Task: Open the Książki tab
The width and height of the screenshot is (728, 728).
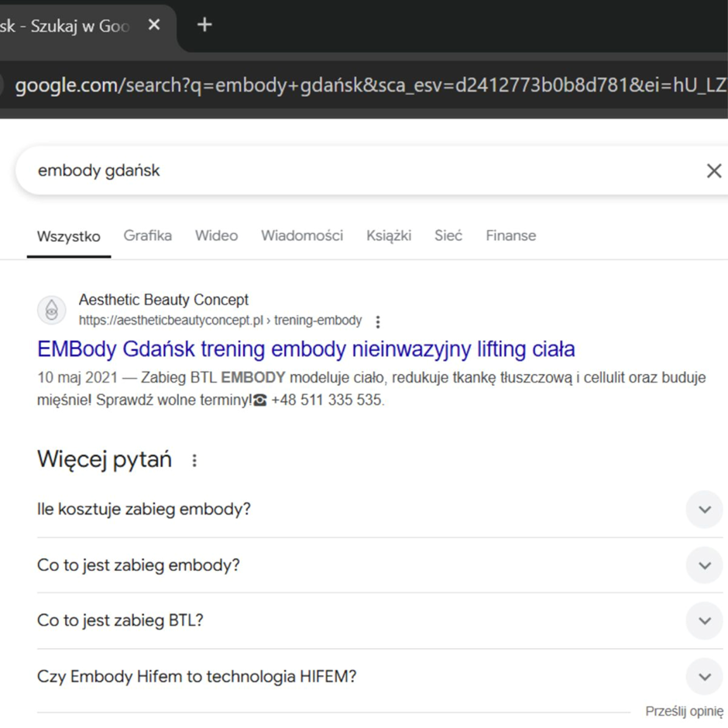Action: [x=389, y=236]
